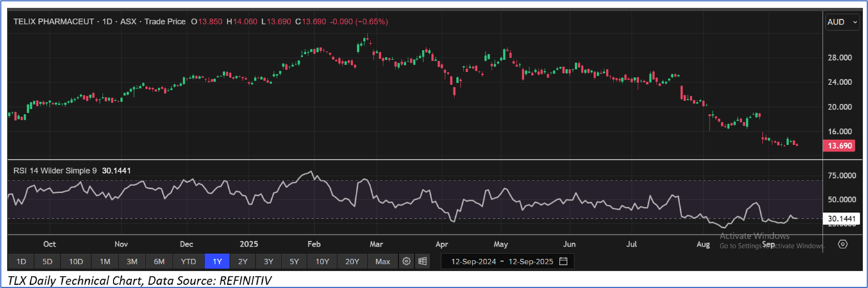Click the 12-Sep-2025 end date field
Viewport: 868px width, 288px height.
531,261
